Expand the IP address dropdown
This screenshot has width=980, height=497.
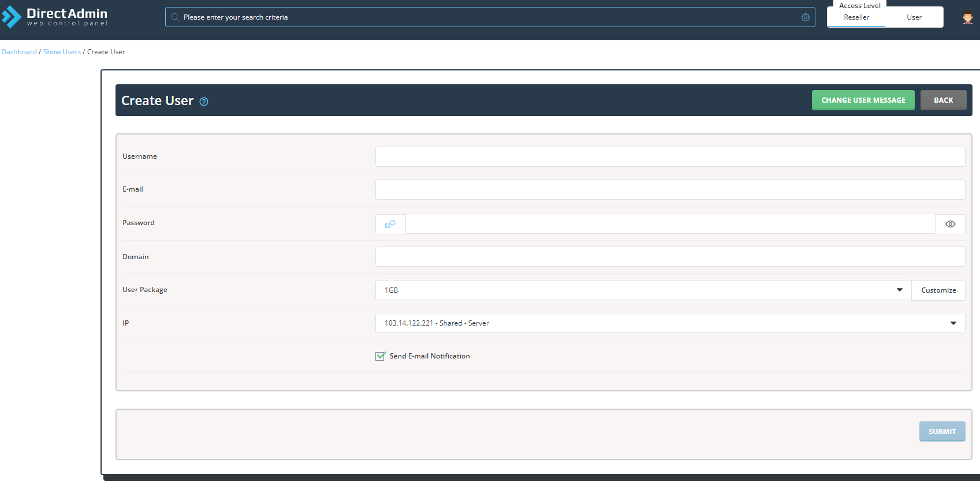coord(670,323)
